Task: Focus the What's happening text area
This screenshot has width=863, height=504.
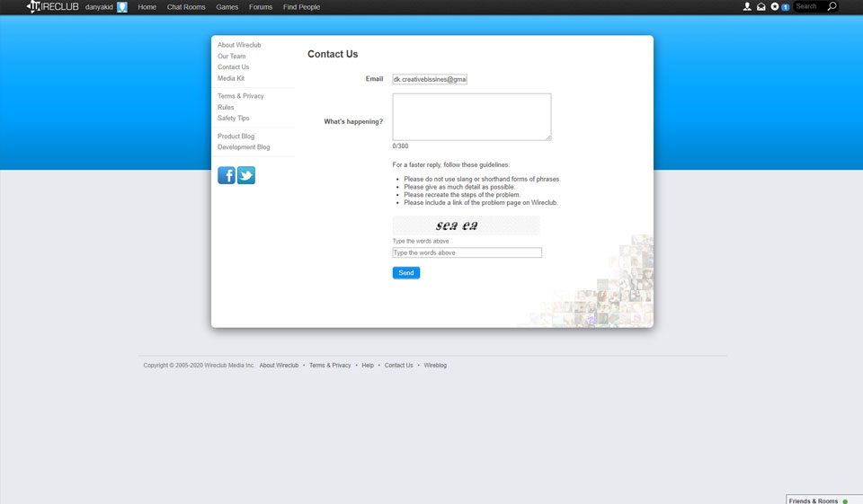Action: pos(471,117)
